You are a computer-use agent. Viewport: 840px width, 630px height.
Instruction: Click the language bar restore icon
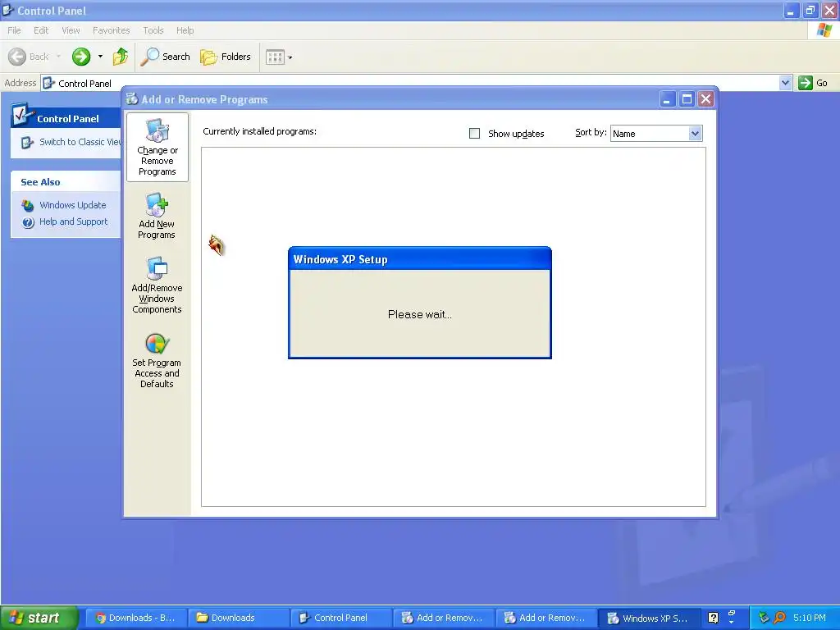732,614
